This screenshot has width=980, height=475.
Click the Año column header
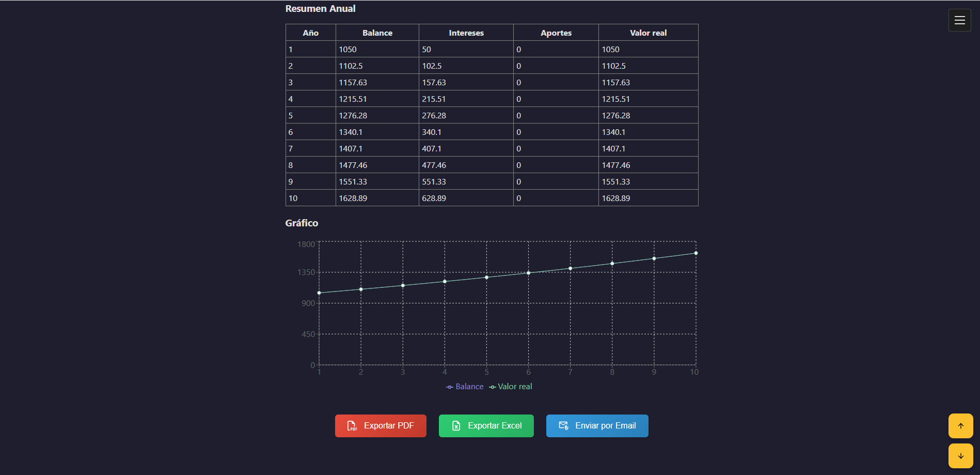coord(310,33)
